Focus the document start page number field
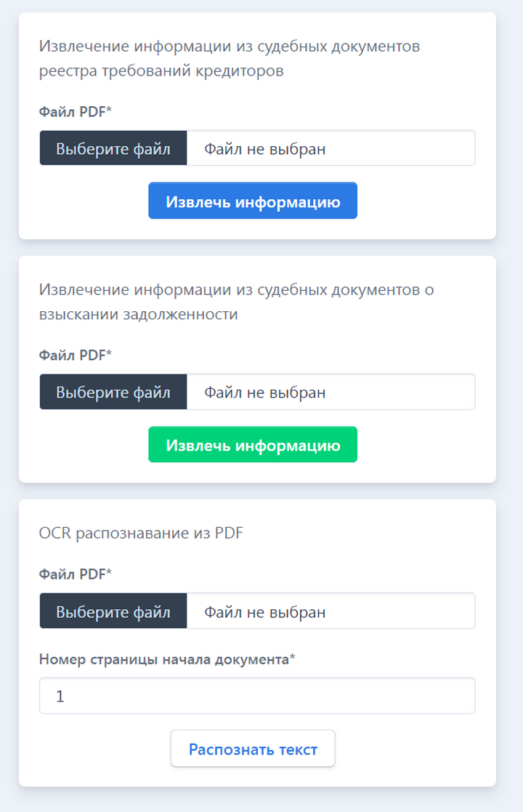This screenshot has width=523, height=812. 257,696
